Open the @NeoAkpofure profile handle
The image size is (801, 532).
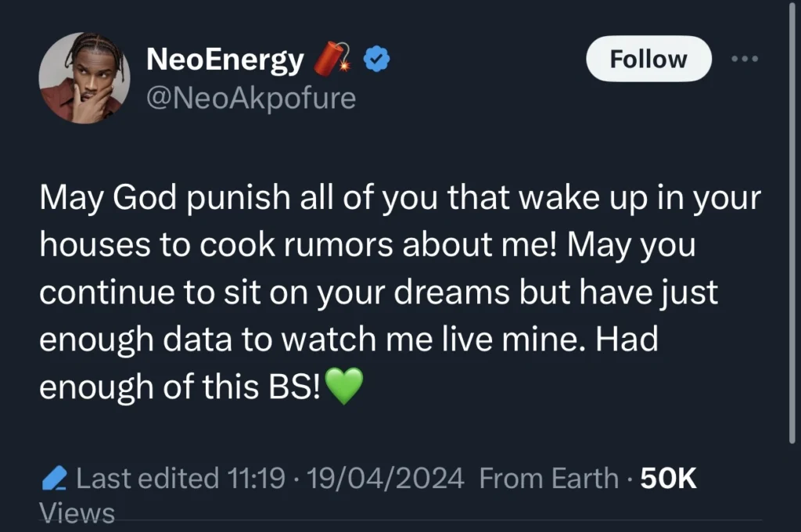251,98
